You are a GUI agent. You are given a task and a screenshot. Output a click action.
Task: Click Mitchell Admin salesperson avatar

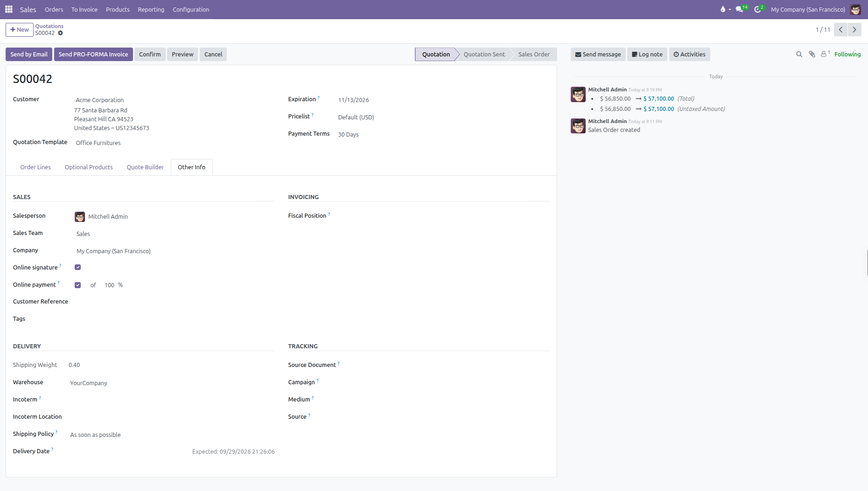tap(80, 217)
